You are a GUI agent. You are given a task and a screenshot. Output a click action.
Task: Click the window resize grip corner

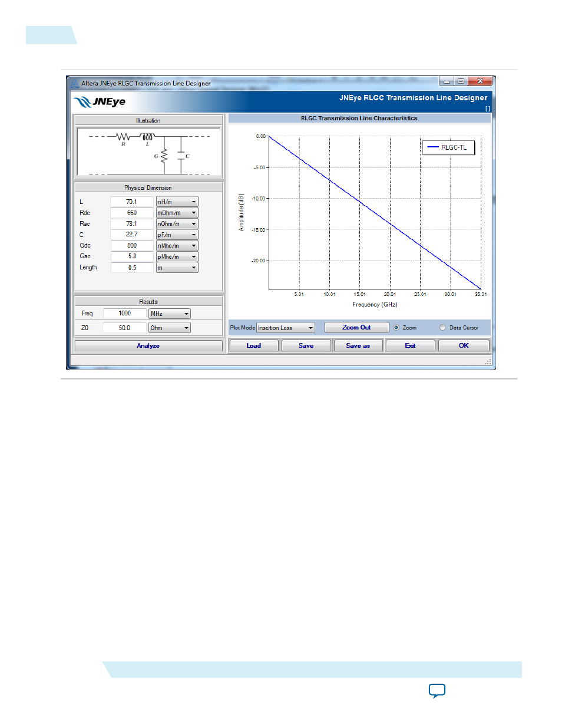pyautogui.click(x=488, y=362)
